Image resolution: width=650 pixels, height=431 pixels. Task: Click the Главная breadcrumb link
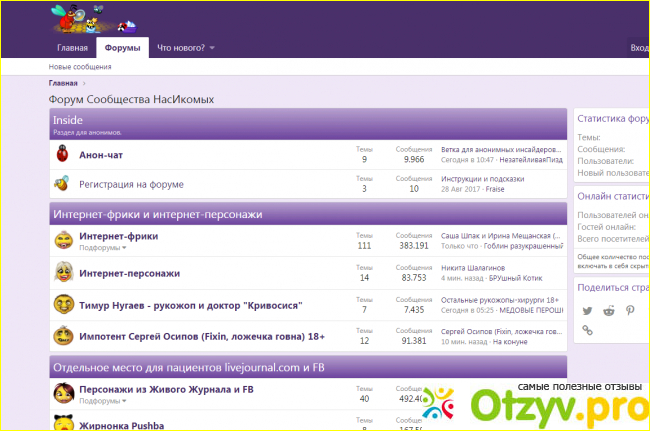click(x=63, y=83)
